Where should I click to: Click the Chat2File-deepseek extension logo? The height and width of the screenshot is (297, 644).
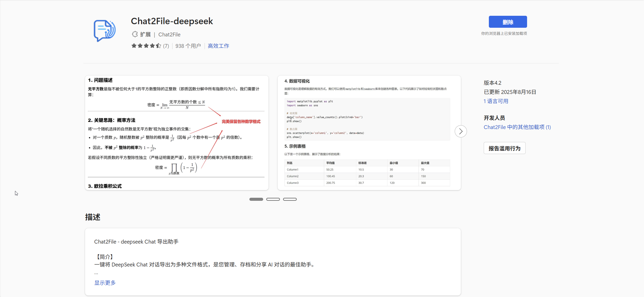pos(105,31)
